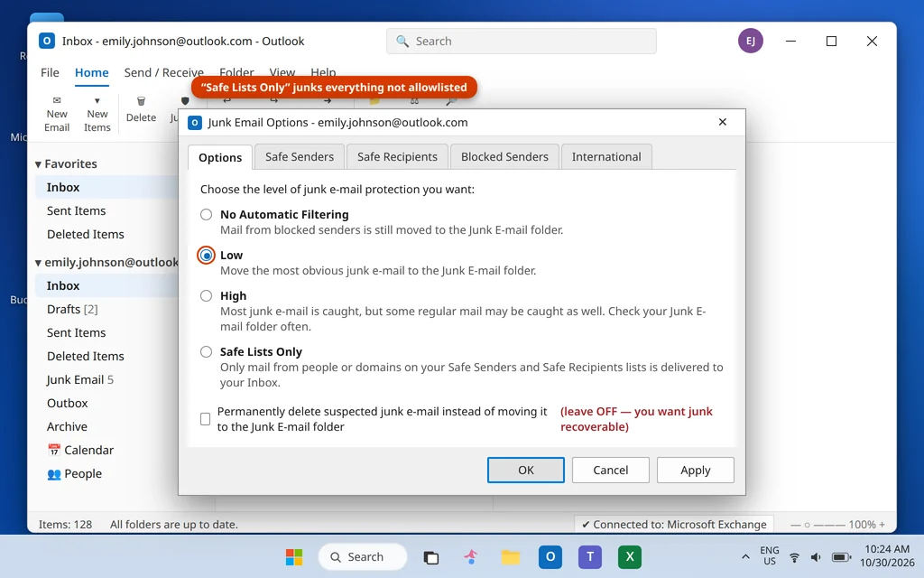Open the clock and date panel
The height and width of the screenshot is (578, 924).
click(887, 555)
